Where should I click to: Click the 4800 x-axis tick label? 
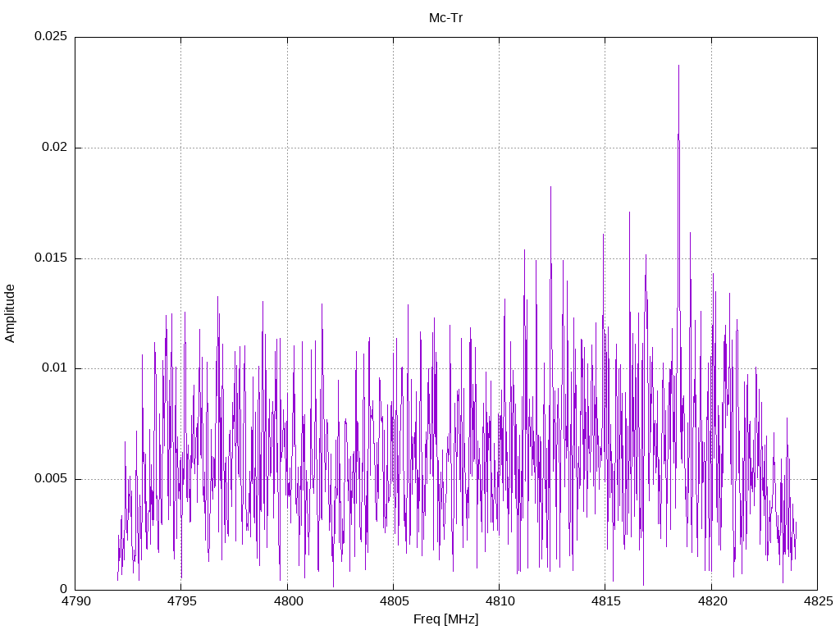click(287, 601)
